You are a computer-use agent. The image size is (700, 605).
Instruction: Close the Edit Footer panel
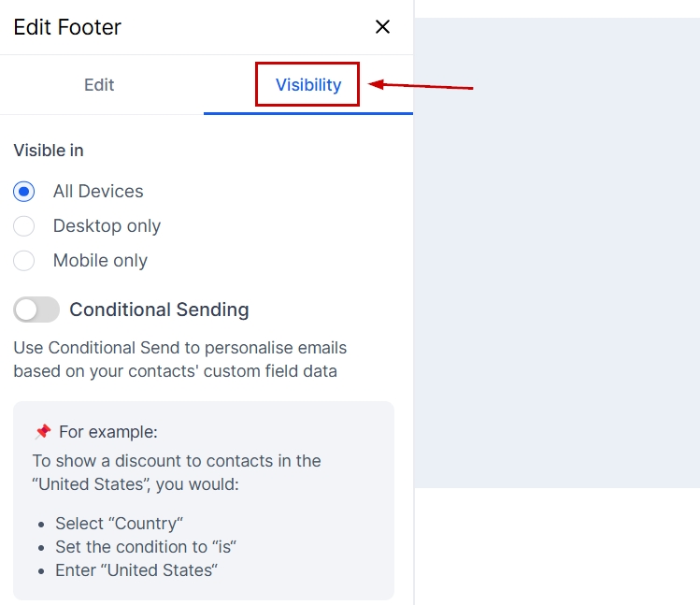coord(382,27)
